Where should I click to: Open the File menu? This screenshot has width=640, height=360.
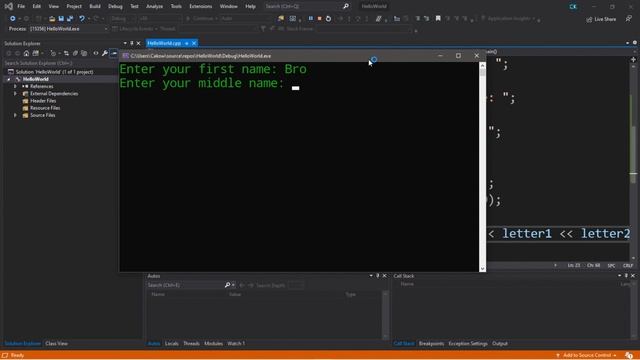(x=21, y=7)
